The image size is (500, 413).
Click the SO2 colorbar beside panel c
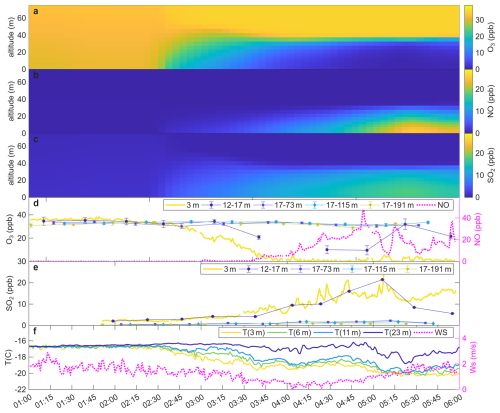click(468, 165)
